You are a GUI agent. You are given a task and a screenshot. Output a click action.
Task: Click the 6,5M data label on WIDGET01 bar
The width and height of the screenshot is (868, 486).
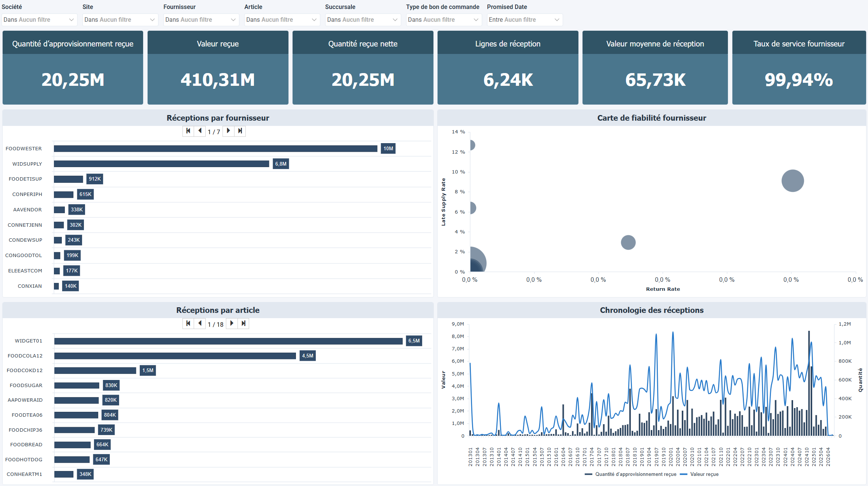pyautogui.click(x=414, y=341)
